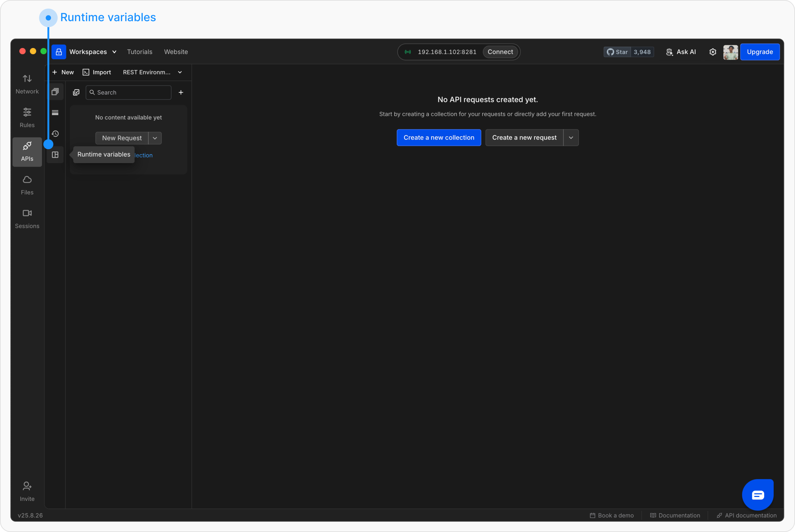This screenshot has height=532, width=795.
Task: Open the blue chat support bubble
Action: pyautogui.click(x=758, y=495)
